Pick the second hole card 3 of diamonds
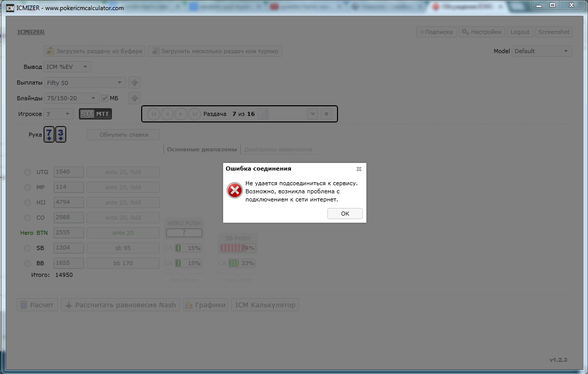This screenshot has width=588, height=374. 61,135
